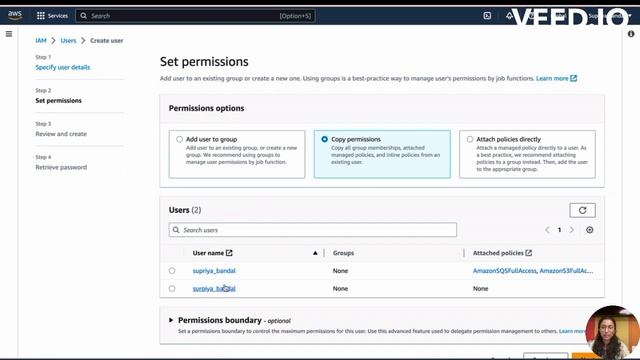Go to IAM breadcrumb
640x360 pixels.
tap(41, 40)
